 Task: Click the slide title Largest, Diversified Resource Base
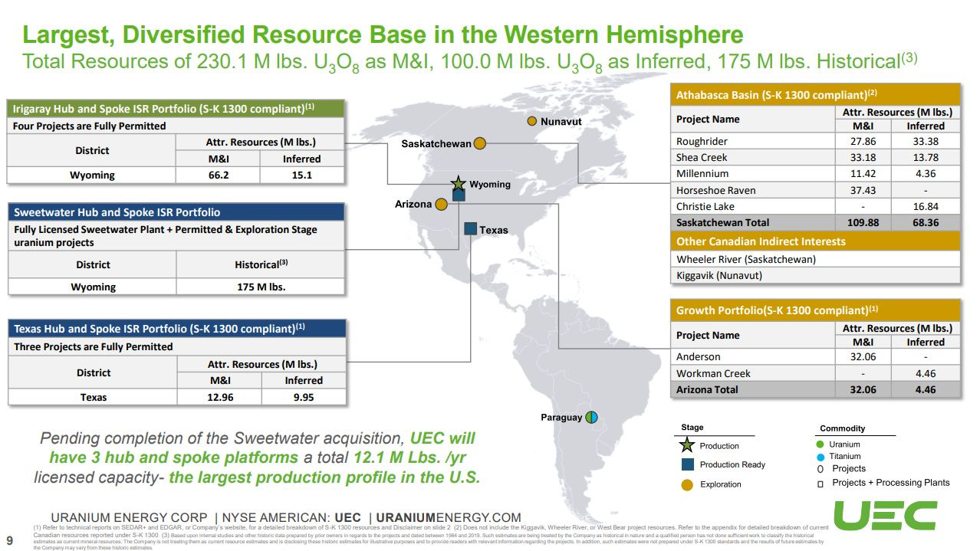pos(383,34)
